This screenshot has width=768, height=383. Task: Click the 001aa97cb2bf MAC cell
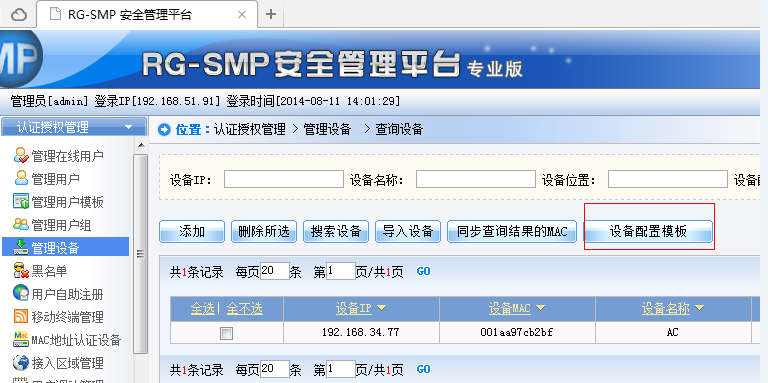tap(517, 333)
